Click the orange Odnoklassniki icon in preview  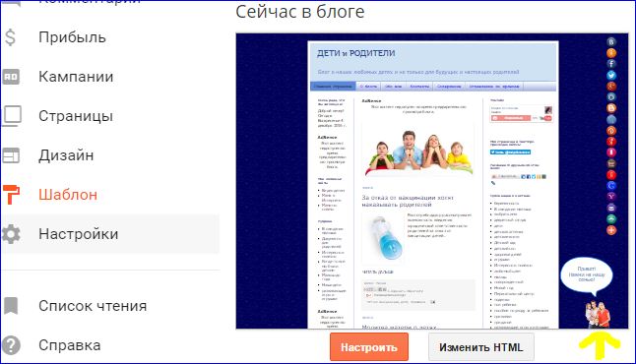tap(611, 53)
